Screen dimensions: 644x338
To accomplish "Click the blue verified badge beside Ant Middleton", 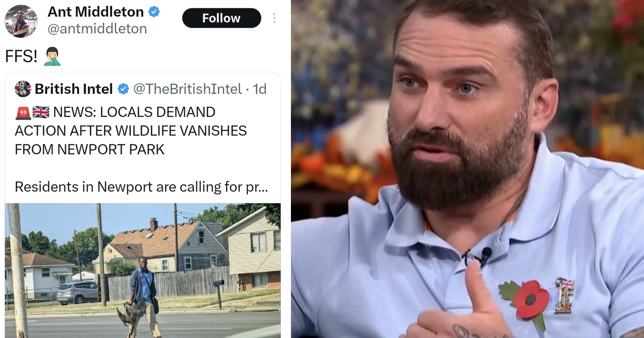I will [x=154, y=12].
